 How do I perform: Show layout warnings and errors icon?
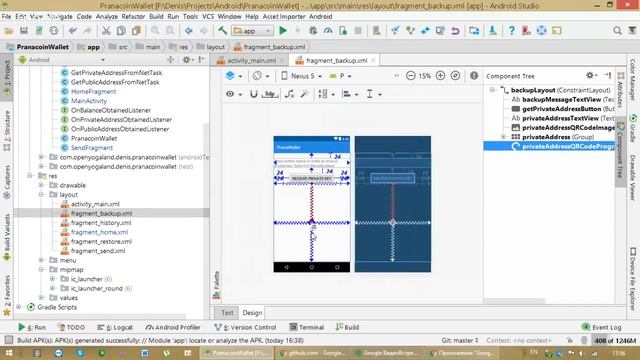pos(474,76)
